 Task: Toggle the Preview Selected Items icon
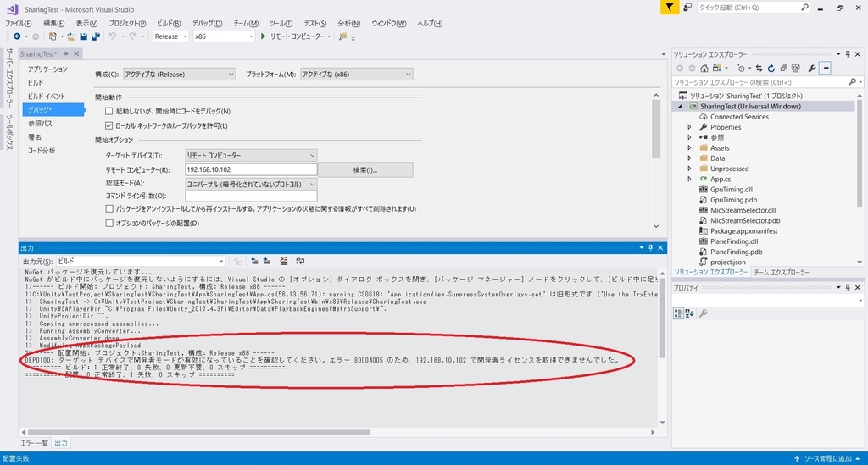click(x=825, y=68)
